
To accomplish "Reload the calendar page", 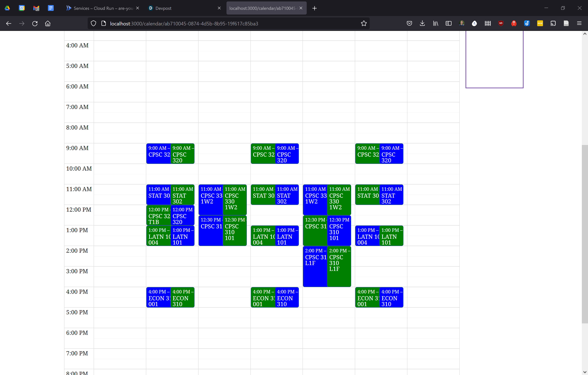I will pos(35,23).
